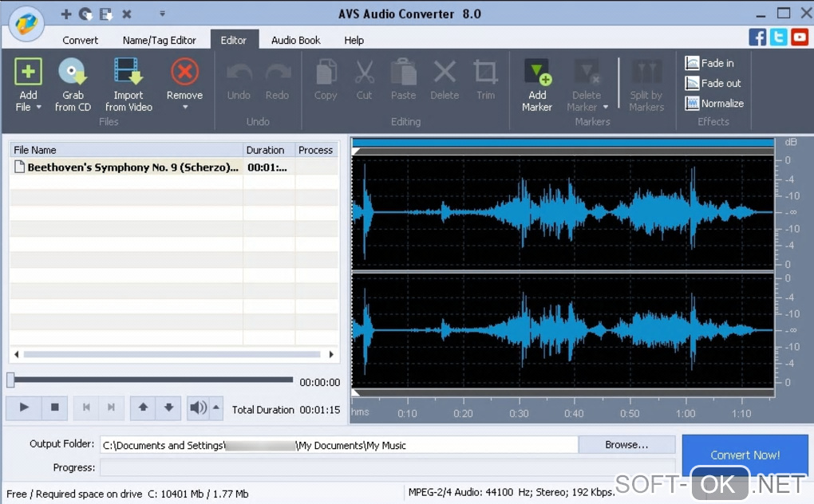Choose Import from Video

[128, 85]
